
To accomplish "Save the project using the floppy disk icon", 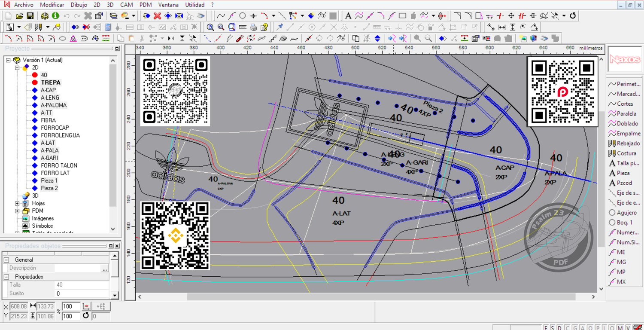I will (x=30, y=16).
